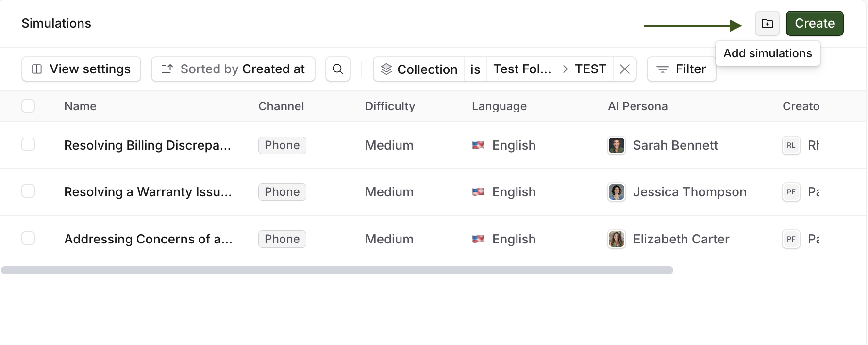Click the Jessica Thompson persona name

[690, 192]
